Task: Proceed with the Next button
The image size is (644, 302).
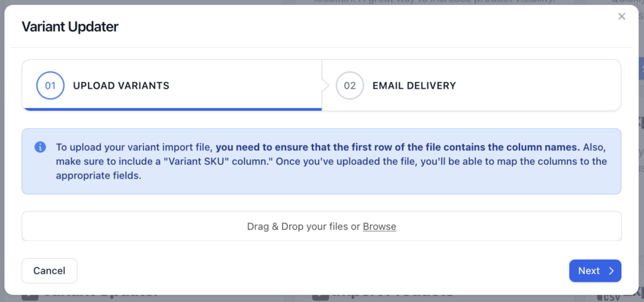Action: point(594,271)
